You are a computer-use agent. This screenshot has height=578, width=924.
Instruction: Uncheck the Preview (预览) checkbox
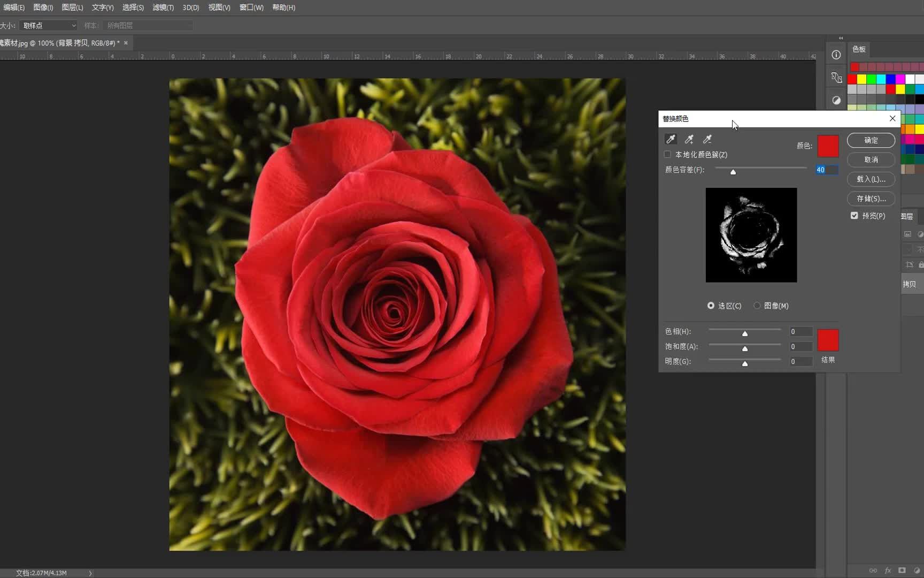[x=854, y=216]
